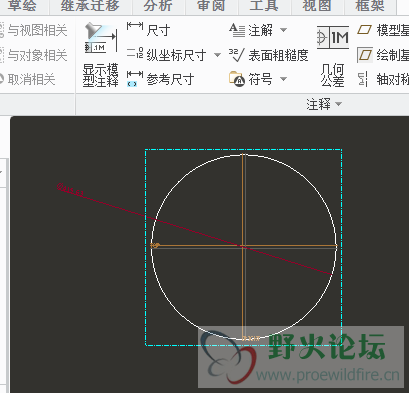409x393 pixels.
Task: Click the red diameter dimension text
Action: 70,190
